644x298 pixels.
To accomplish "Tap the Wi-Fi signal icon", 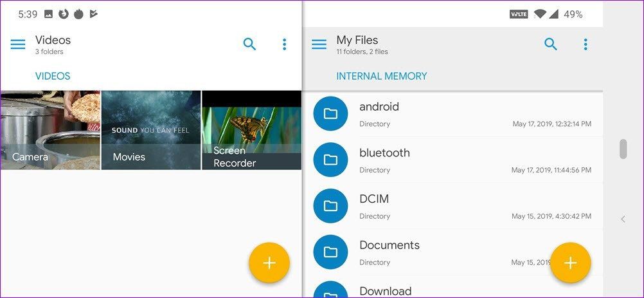I will [539, 14].
